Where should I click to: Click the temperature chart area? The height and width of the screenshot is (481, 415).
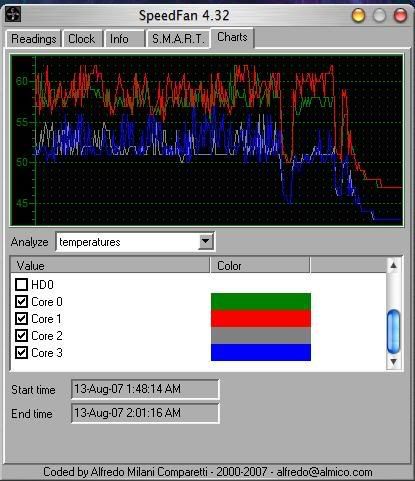click(207, 140)
